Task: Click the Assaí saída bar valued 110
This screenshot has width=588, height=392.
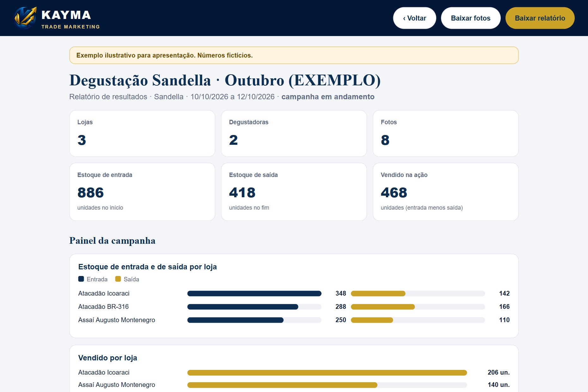Action: tap(372, 320)
